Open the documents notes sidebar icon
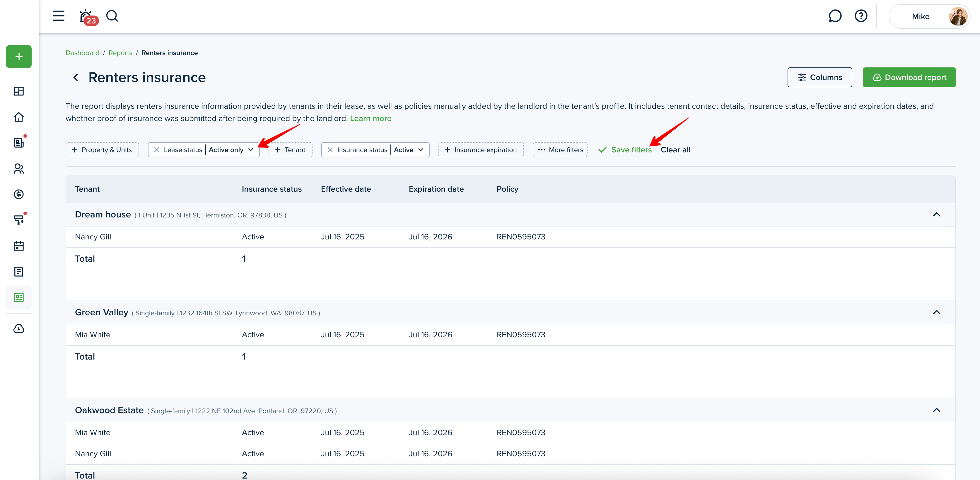The height and width of the screenshot is (480, 980). (19, 272)
